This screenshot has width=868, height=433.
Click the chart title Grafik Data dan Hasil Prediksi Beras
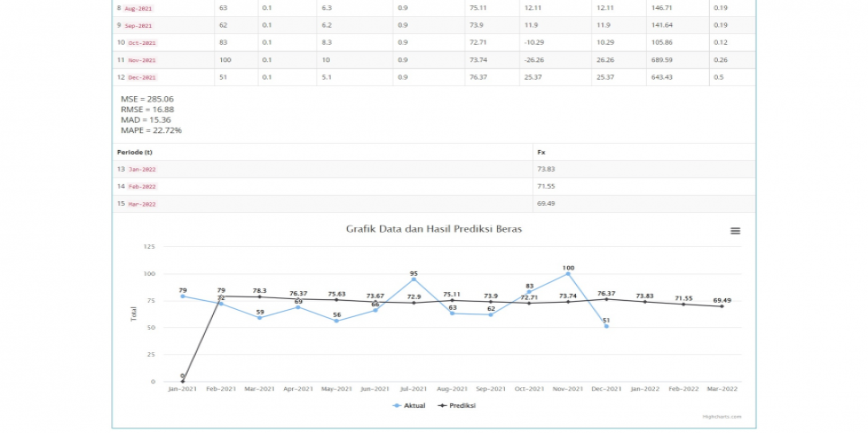coord(434,229)
